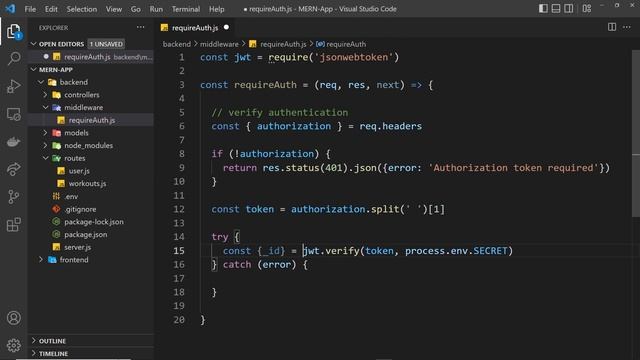The width and height of the screenshot is (640, 360).
Task: Open editor more actions menu
Action: click(627, 27)
